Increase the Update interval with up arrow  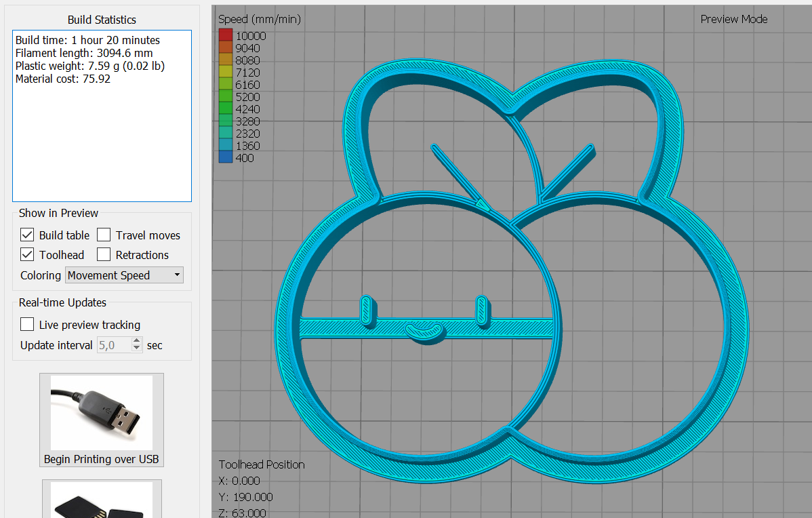(137, 341)
